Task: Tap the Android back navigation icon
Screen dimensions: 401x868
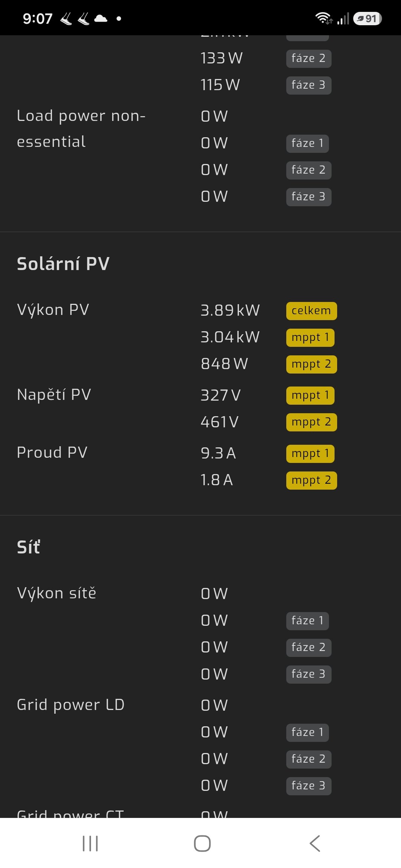Action: coord(315,844)
